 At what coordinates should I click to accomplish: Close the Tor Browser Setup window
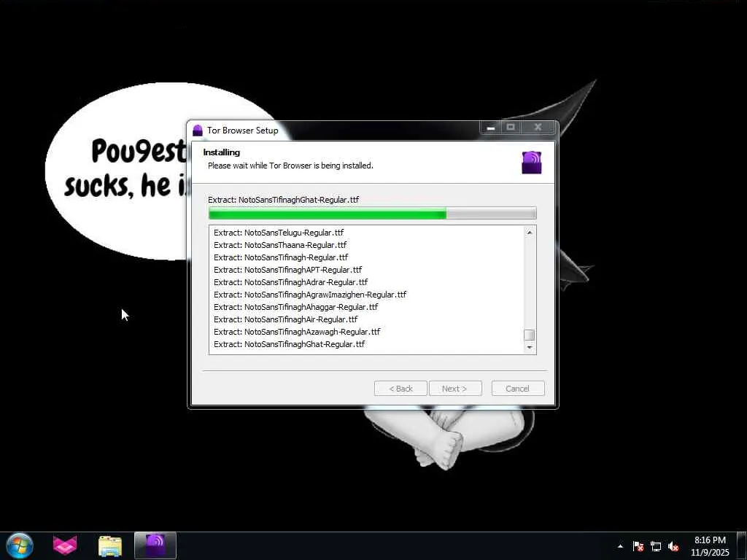[x=538, y=127]
